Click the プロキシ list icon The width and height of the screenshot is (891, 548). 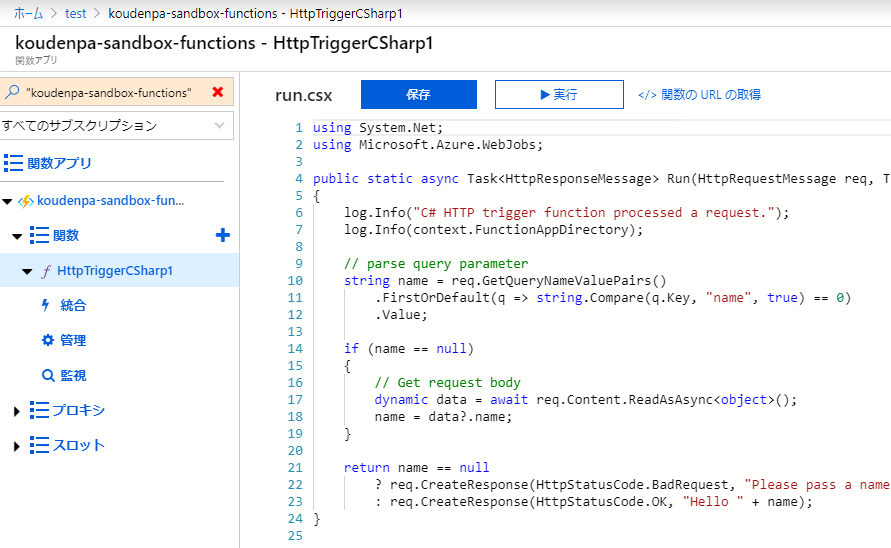39,410
